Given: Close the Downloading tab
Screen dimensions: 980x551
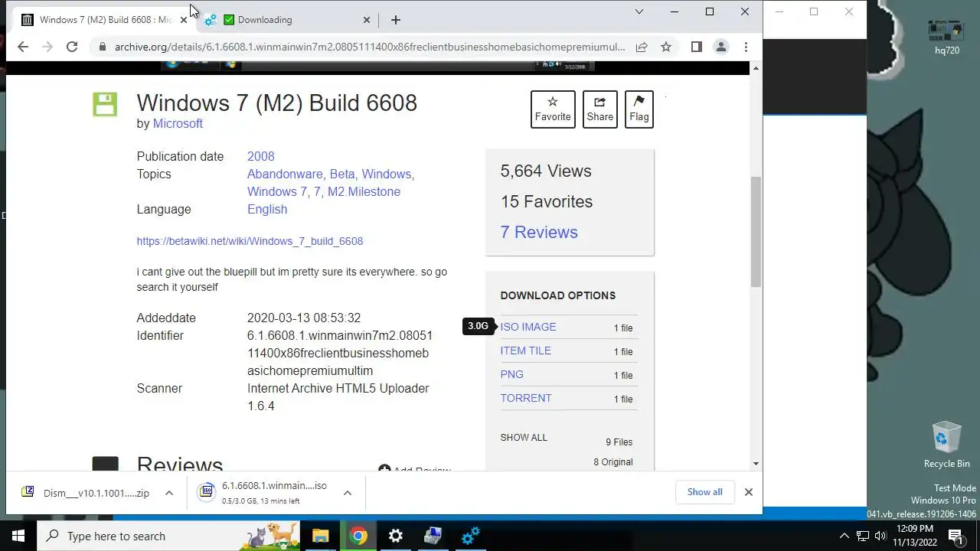Looking at the screenshot, I should pyautogui.click(x=366, y=20).
